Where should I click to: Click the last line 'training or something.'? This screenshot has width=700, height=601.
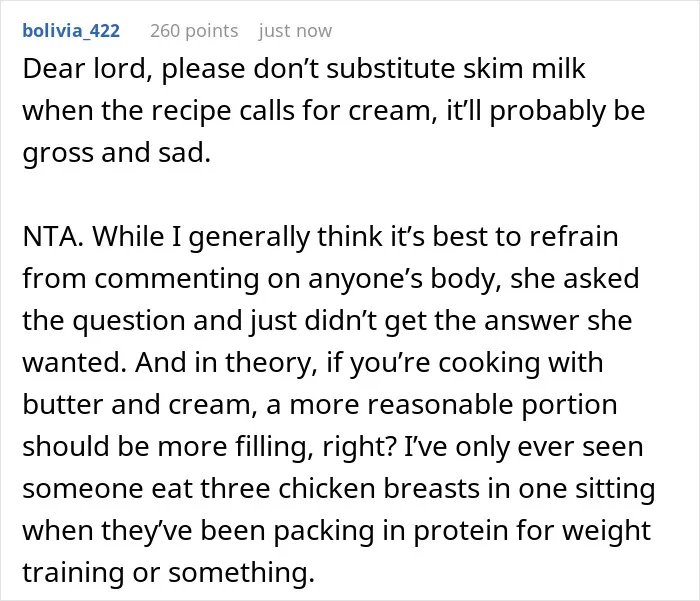pos(169,573)
